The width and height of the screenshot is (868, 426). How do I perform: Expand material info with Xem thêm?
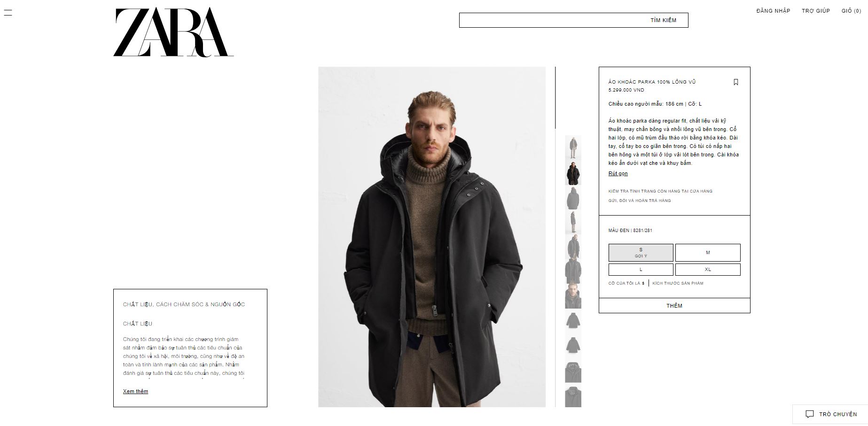click(135, 391)
